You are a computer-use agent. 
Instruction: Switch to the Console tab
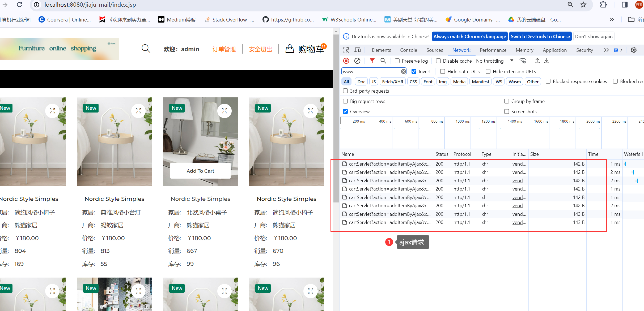(409, 50)
